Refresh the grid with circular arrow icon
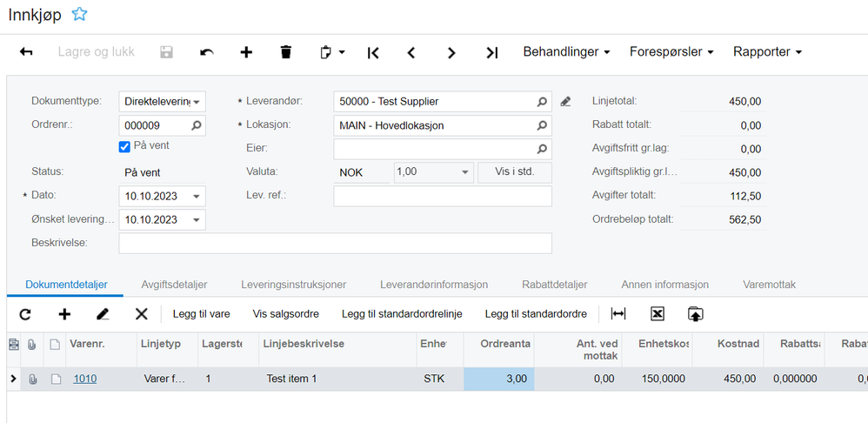This screenshot has width=868, height=423. pos(25,314)
